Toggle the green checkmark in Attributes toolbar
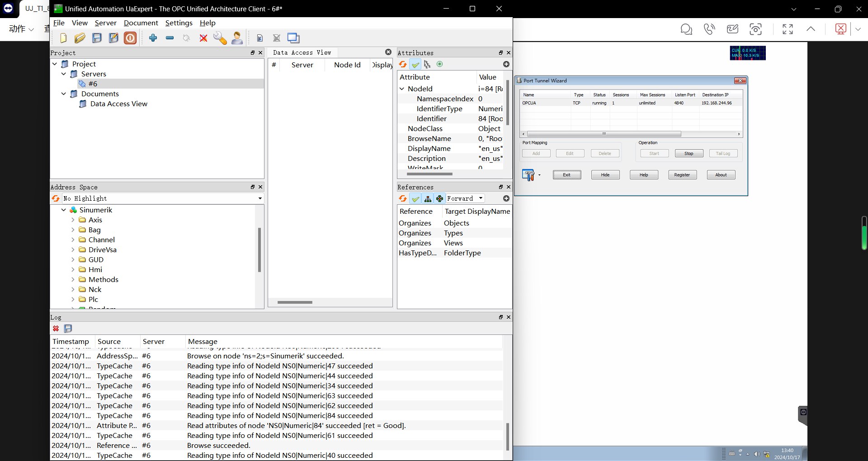This screenshot has height=461, width=868. click(415, 64)
